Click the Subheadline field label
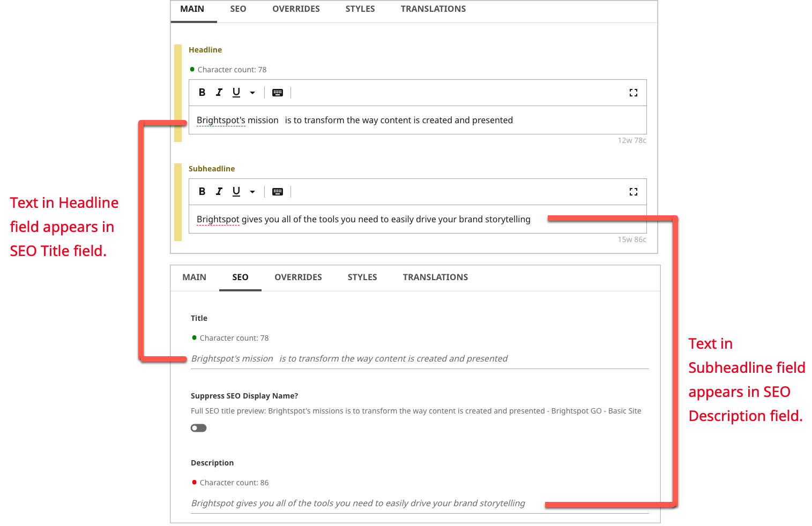This screenshot has height=526, width=812. (x=212, y=169)
